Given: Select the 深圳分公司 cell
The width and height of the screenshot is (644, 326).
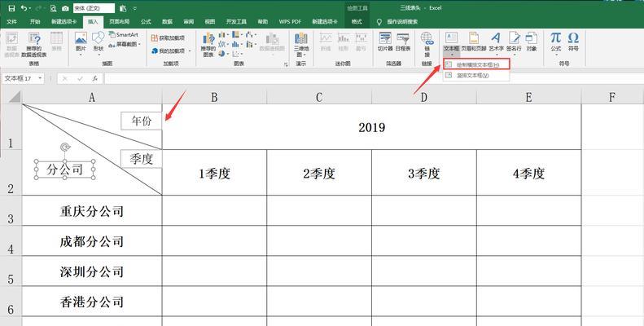Looking at the screenshot, I should pos(91,271).
